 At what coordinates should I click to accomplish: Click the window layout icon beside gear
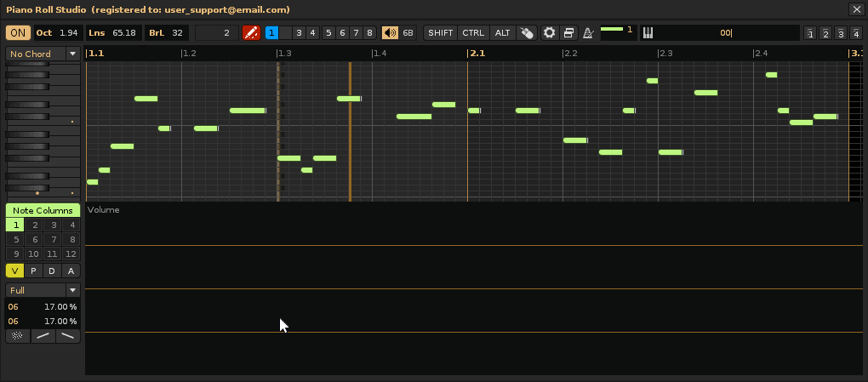click(568, 33)
